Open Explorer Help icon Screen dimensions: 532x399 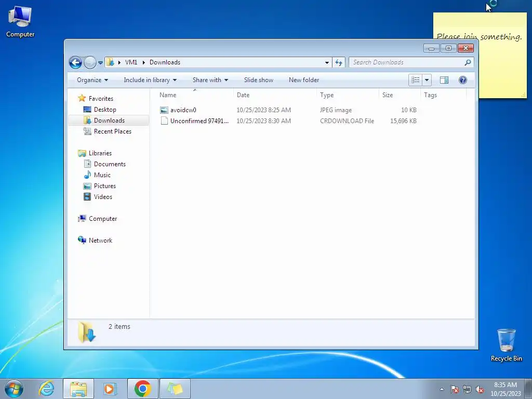click(463, 80)
